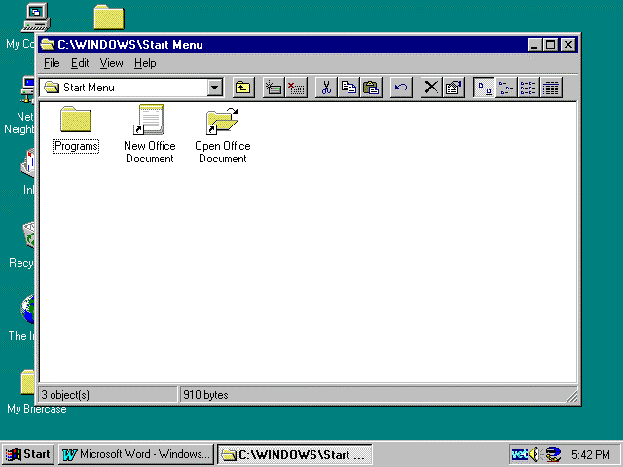Expand the Start Menu folder dropdown
This screenshot has height=467, width=623.
(214, 88)
